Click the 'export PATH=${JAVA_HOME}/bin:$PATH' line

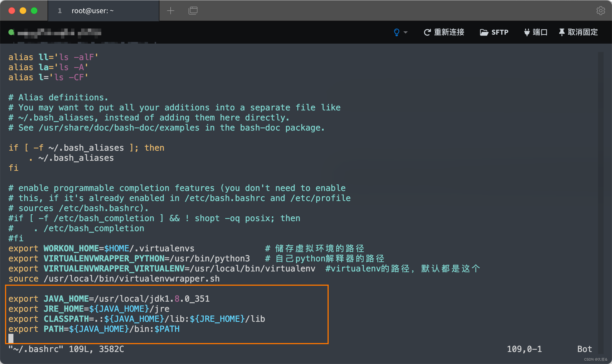[x=94, y=329]
